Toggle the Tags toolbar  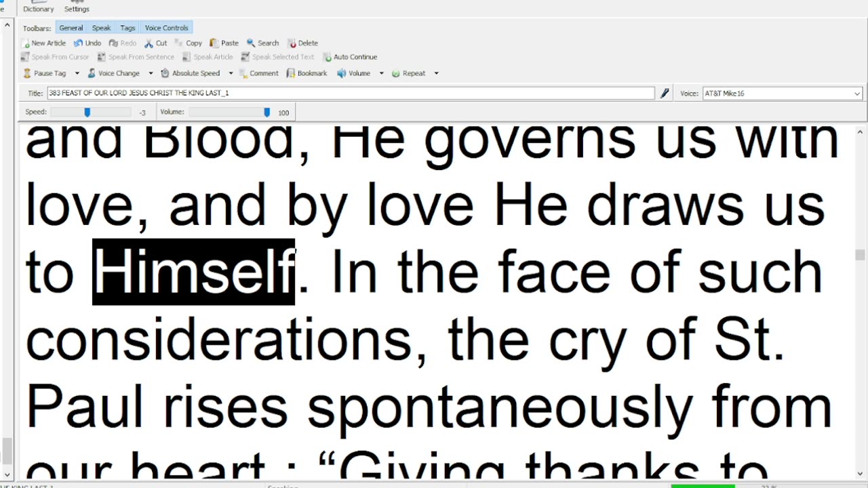(x=127, y=28)
